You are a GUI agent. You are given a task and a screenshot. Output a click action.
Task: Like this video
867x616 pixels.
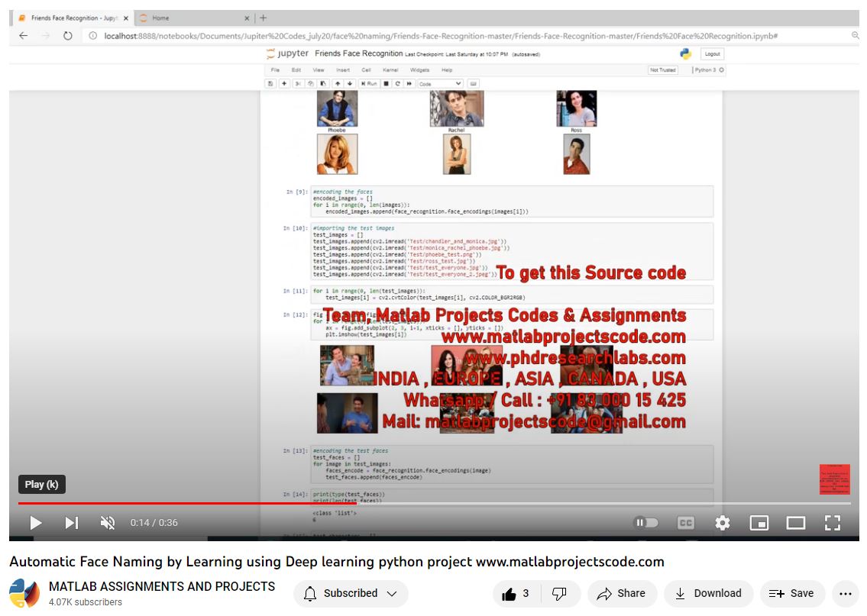click(516, 593)
